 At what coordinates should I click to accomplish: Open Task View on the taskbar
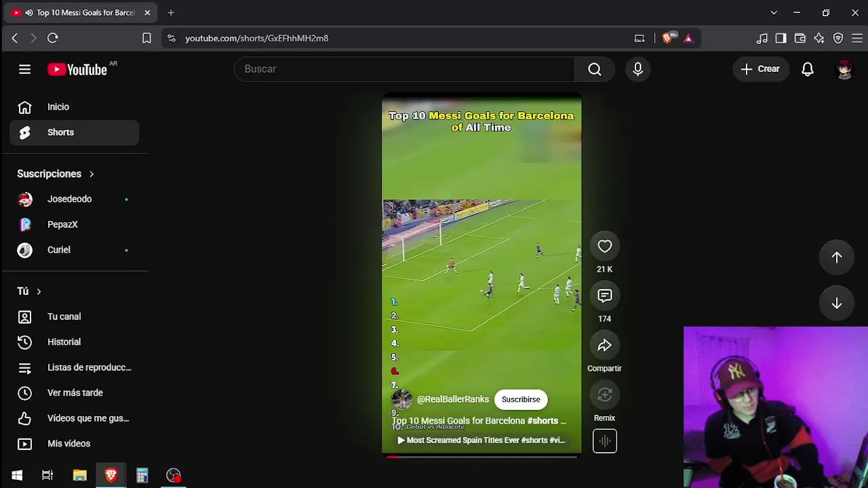pyautogui.click(x=47, y=475)
